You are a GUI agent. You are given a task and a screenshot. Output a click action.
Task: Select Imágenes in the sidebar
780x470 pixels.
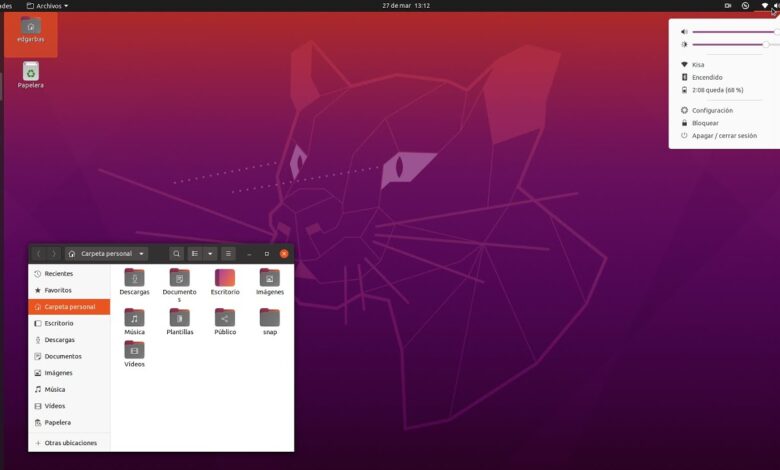[x=69, y=373]
